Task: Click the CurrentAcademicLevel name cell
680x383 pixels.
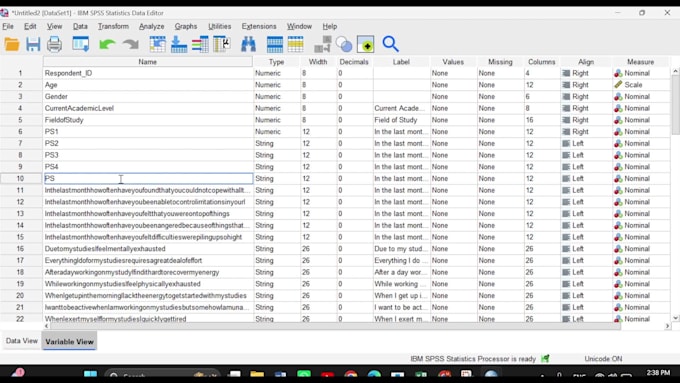Action: (x=148, y=108)
